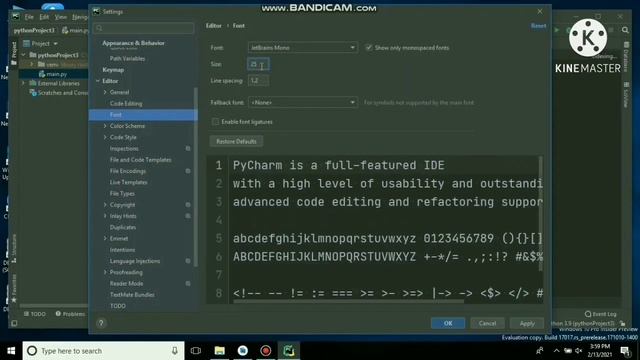Open the View menu in PyCharm
This screenshot has width=640, height=360.
point(60,17)
